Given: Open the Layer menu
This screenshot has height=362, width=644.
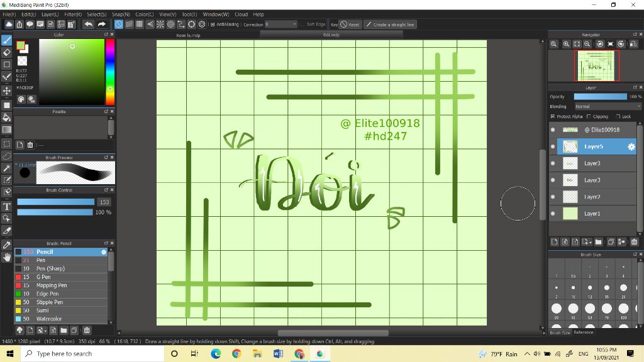Looking at the screenshot, I should [50, 14].
